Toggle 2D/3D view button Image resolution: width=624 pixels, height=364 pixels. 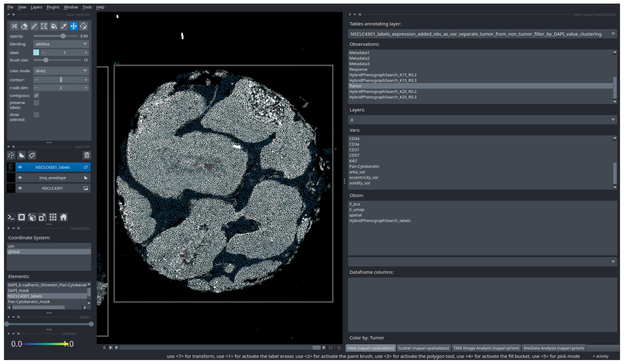[21, 217]
